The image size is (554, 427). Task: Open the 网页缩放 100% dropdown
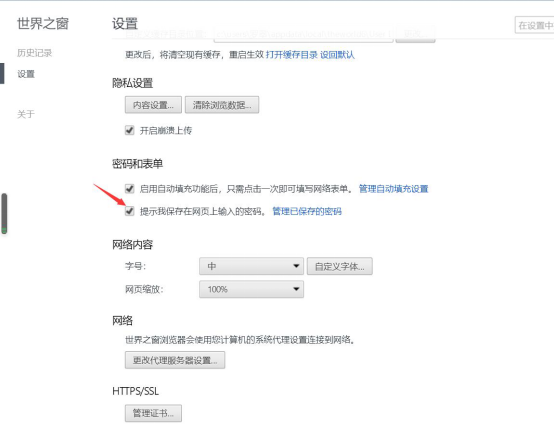tap(251, 289)
